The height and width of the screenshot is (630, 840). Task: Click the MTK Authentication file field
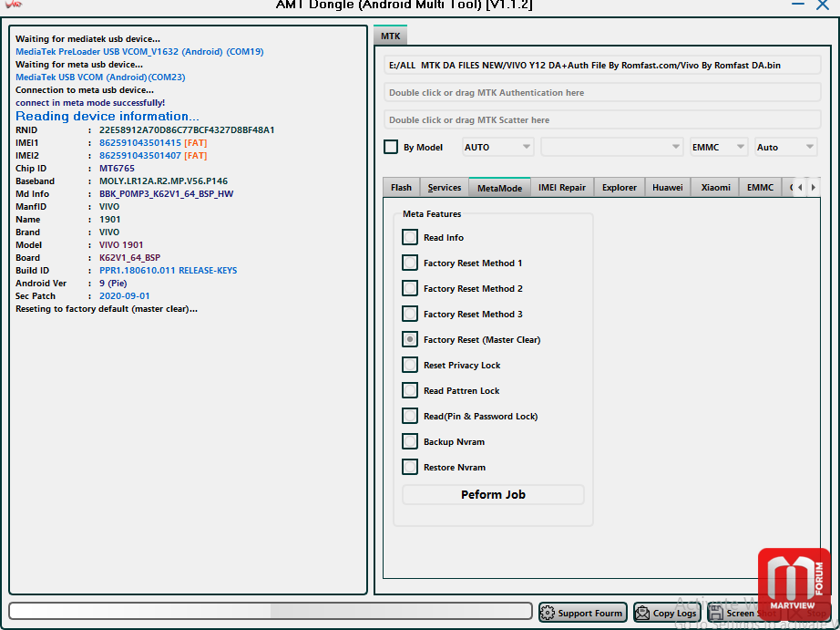[602, 93]
